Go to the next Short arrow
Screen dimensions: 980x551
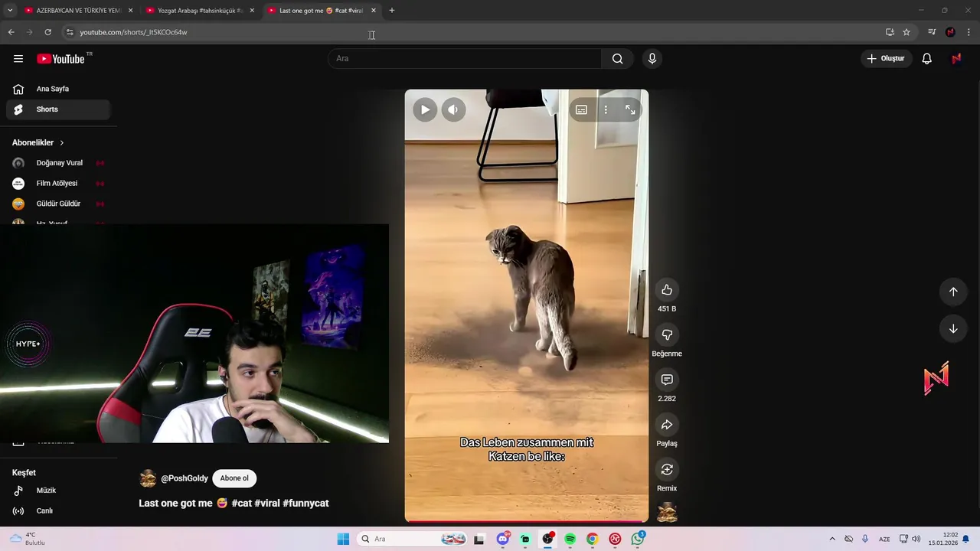point(953,329)
